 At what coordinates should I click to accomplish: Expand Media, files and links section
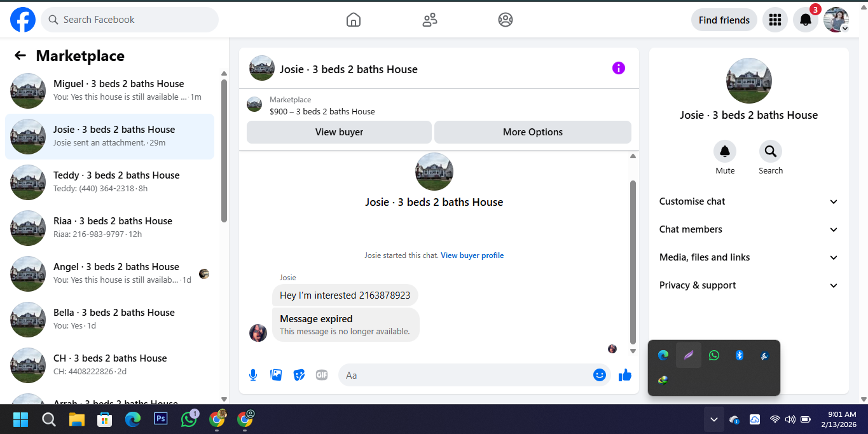tap(749, 257)
